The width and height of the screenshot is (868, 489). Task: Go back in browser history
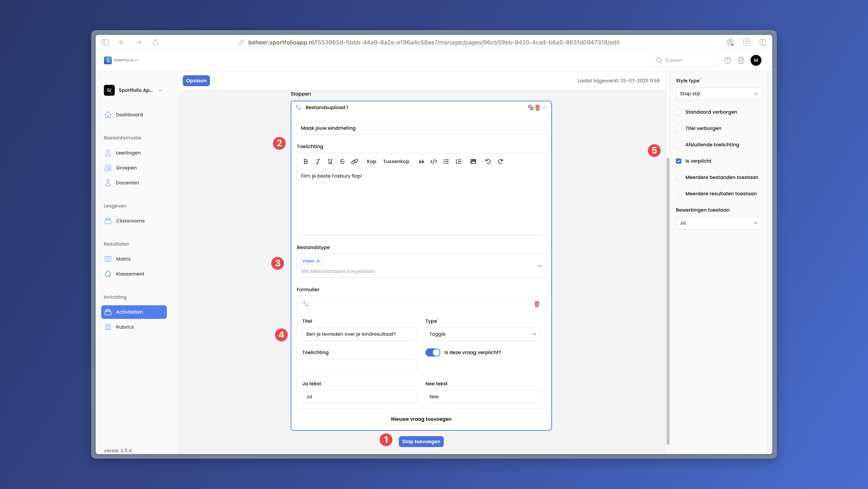pos(122,42)
